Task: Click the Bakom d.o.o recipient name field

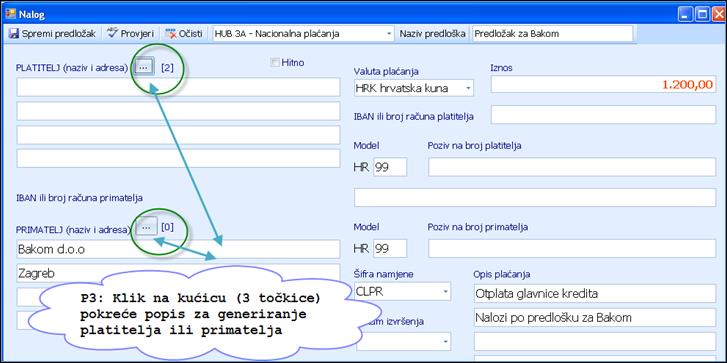Action: coord(178,249)
